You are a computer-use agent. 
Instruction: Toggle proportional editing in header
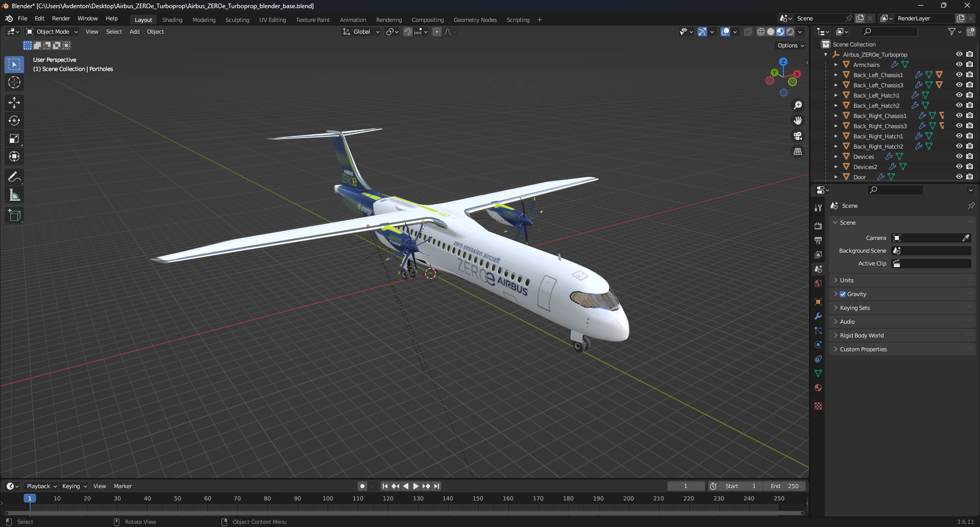437,32
